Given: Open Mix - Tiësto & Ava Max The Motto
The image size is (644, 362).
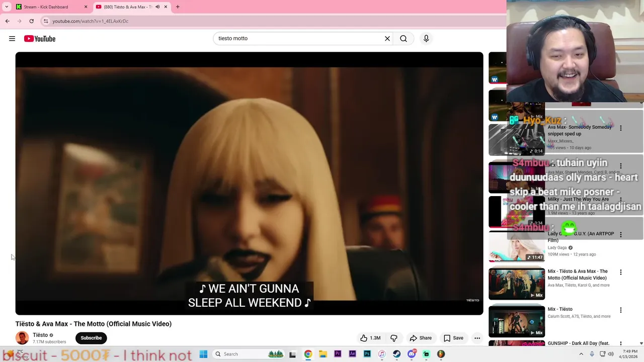Looking at the screenshot, I should tap(578, 275).
